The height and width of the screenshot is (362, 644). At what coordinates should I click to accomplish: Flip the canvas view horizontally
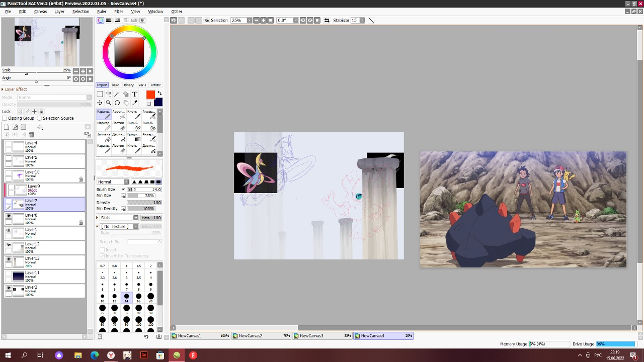tap(327, 20)
